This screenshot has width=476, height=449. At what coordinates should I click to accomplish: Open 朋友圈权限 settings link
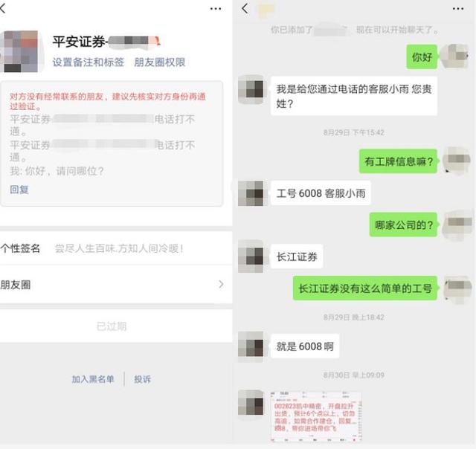[160, 62]
